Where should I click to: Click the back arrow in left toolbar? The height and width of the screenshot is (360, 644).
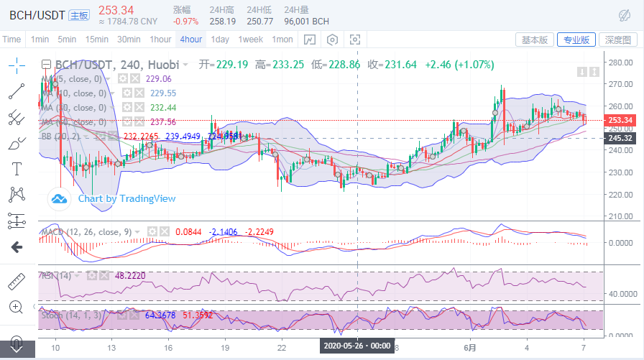tap(17, 247)
